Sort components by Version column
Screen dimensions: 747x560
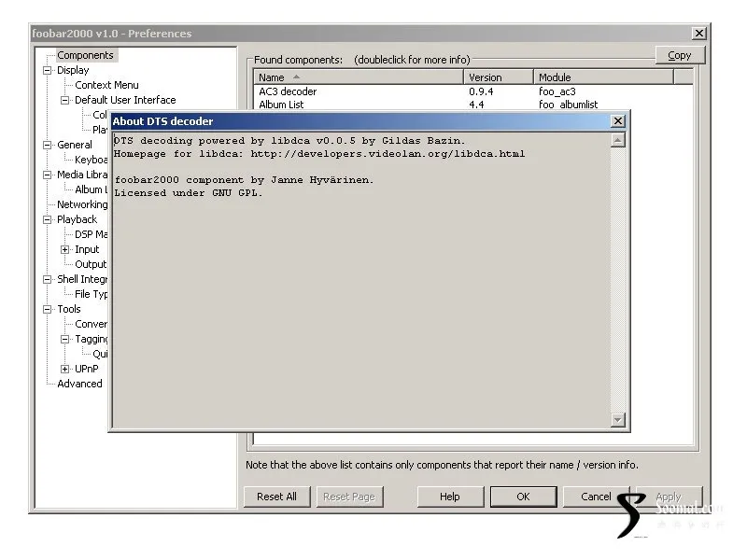click(499, 77)
